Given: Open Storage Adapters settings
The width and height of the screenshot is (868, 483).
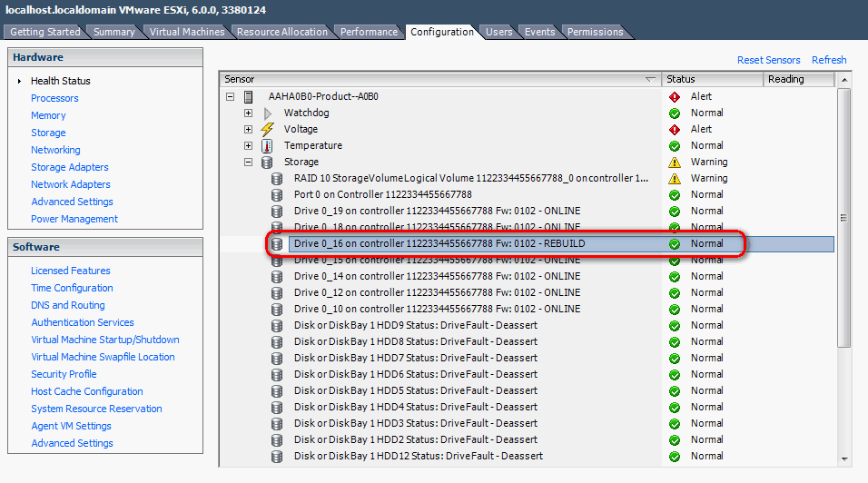Looking at the screenshot, I should click(x=70, y=167).
